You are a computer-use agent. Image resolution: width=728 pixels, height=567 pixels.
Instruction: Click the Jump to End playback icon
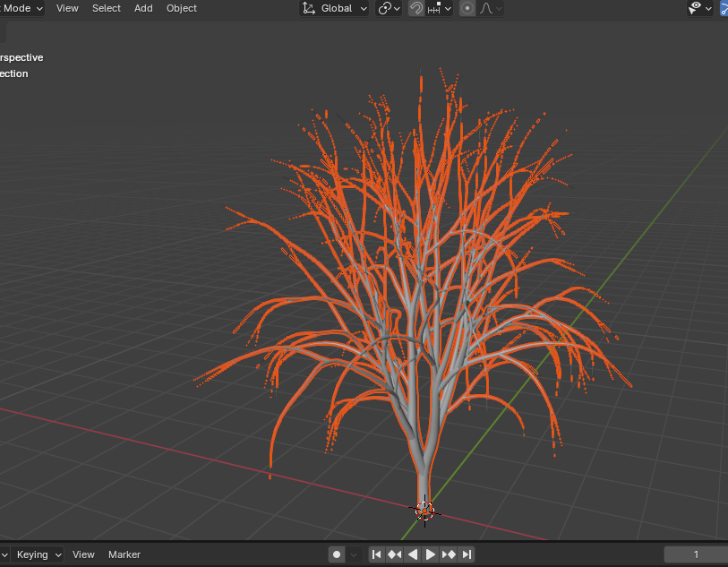click(x=466, y=554)
